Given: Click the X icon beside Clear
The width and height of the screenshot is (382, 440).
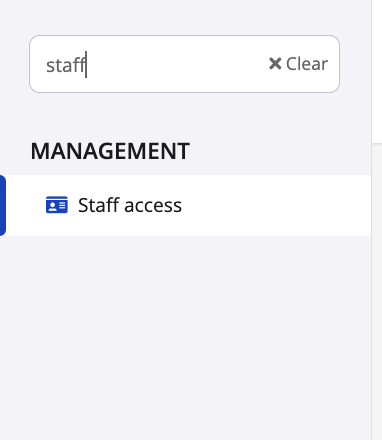Looking at the screenshot, I should pos(275,64).
